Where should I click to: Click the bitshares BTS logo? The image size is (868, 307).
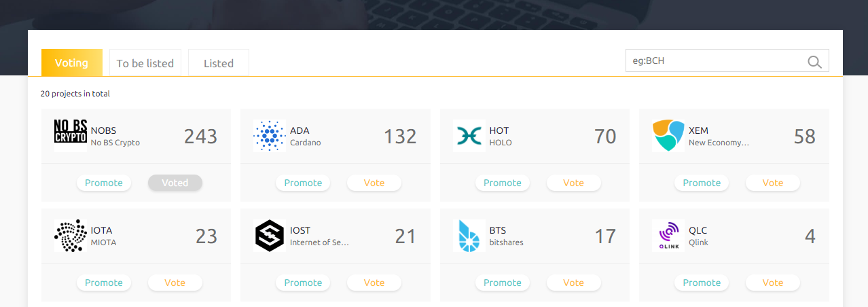pos(469,236)
